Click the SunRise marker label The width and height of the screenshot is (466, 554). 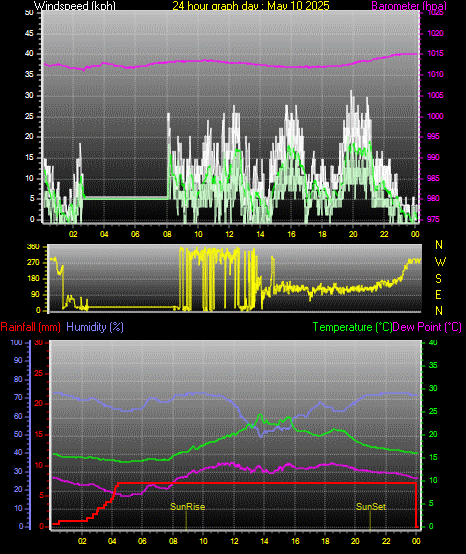pos(187,507)
